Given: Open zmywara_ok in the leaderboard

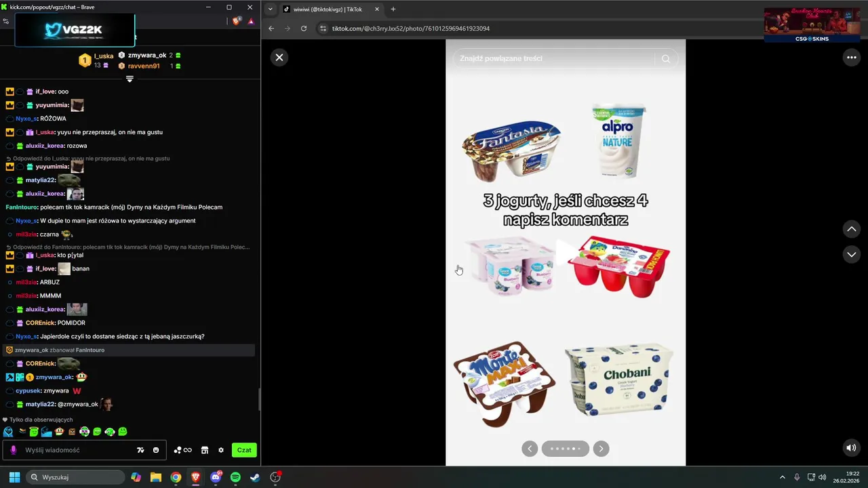Looking at the screenshot, I should (x=146, y=55).
